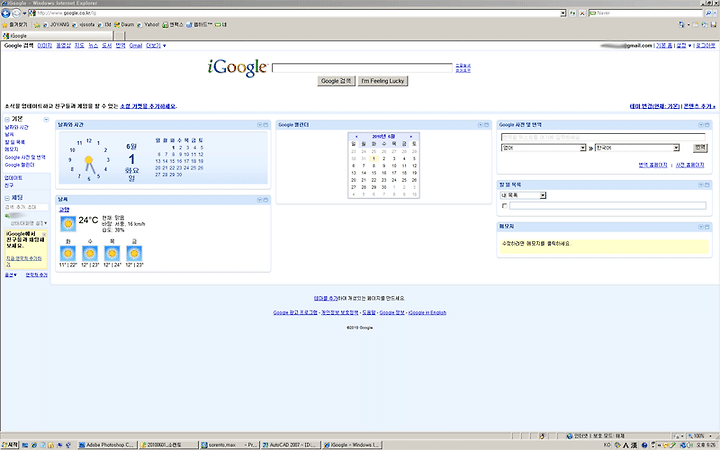Open the Gmail link in Google navigation
720x450 pixels.
[135, 45]
